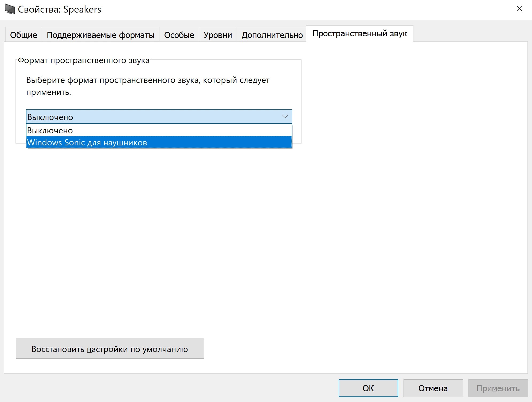Open the Дополнительно tab
The width and height of the screenshot is (532, 402).
pos(272,35)
